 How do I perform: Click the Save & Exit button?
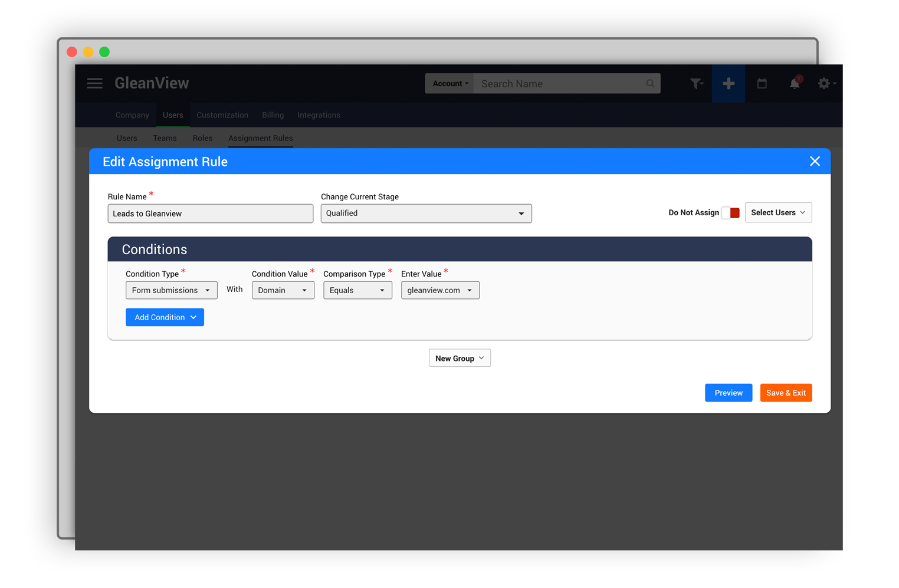coord(786,393)
